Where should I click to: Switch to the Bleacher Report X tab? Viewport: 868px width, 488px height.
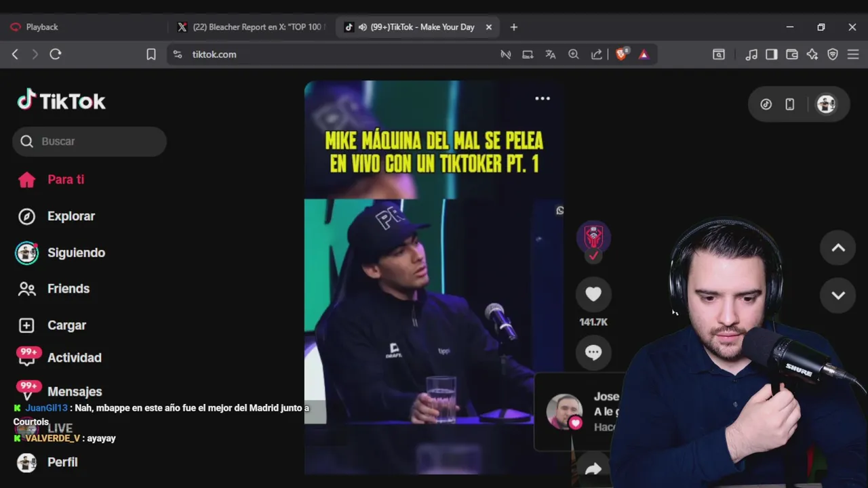point(252,27)
